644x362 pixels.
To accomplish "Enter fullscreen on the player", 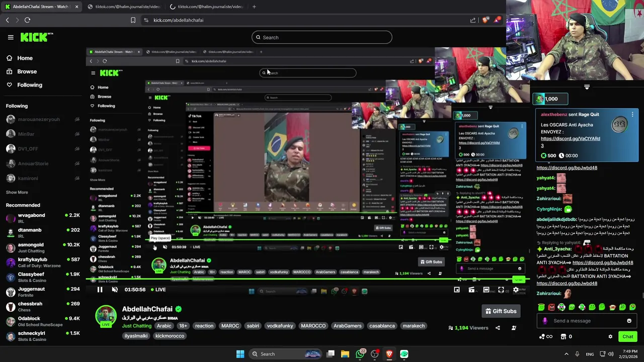I will point(501,290).
